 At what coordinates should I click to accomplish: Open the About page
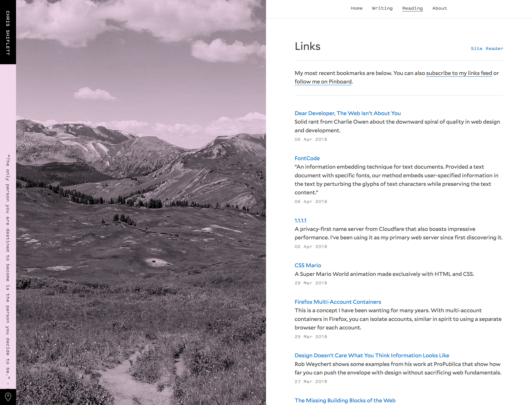point(439,8)
